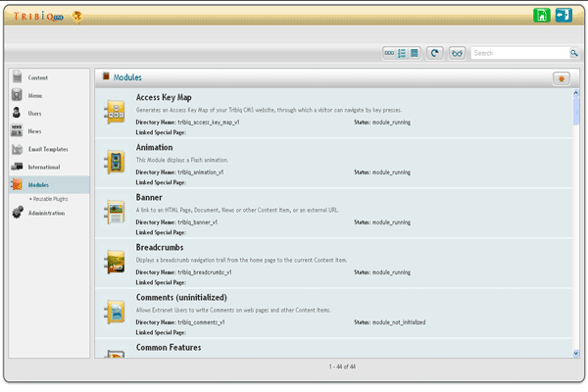Click the Breadcrumbs module icon

pos(115,262)
